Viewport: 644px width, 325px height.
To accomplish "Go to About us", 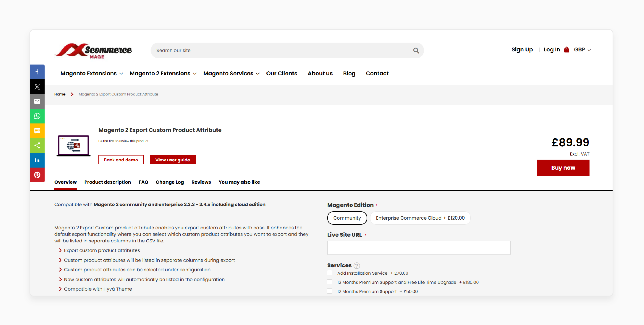I will click(x=320, y=73).
